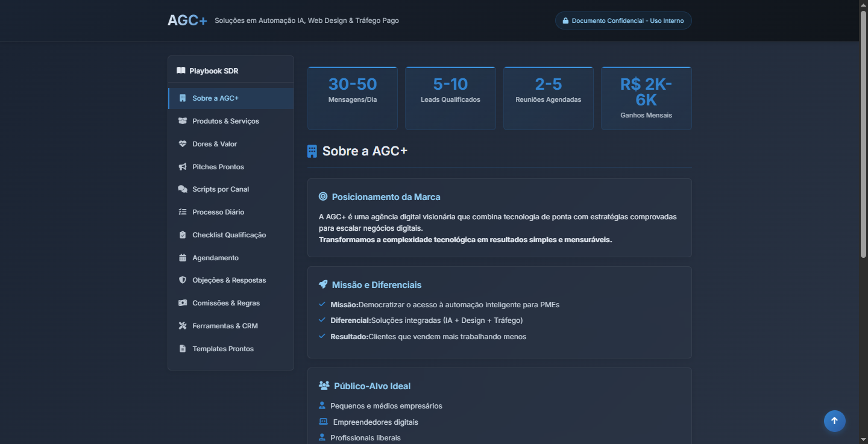Click the shield icon beside Objeções & Respostas
Screen dimensions: 868x444
(x=183, y=280)
